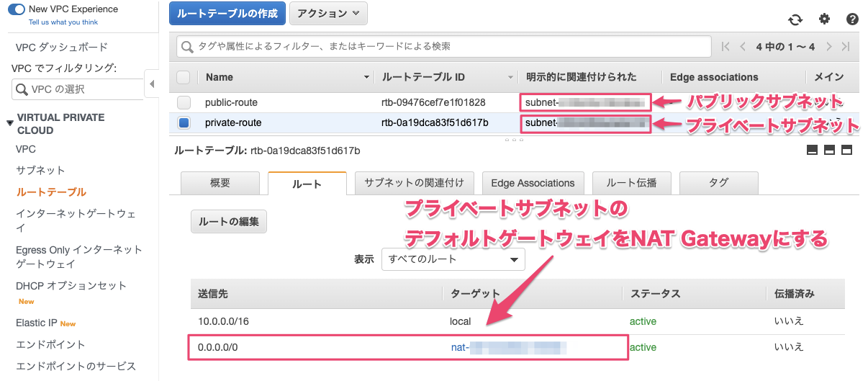Screen dimensions: 868x381
Task: Maximize the details pane using the rightmost layout icon
Action: point(846,151)
